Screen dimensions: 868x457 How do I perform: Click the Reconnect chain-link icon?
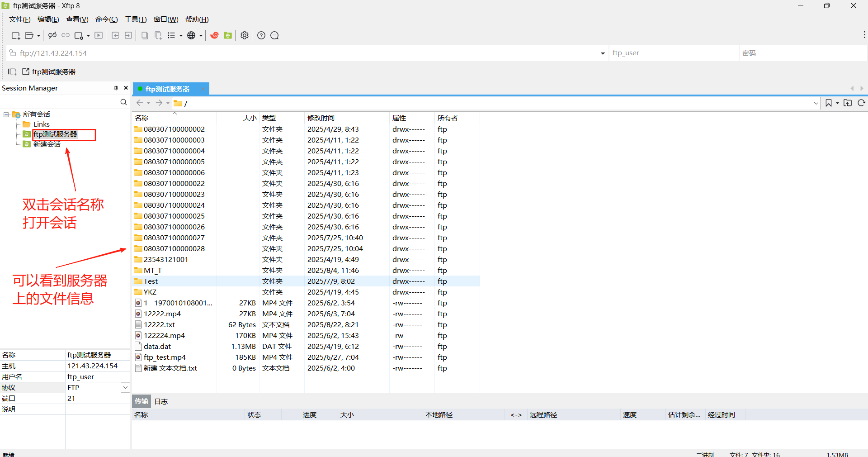pyautogui.click(x=66, y=35)
